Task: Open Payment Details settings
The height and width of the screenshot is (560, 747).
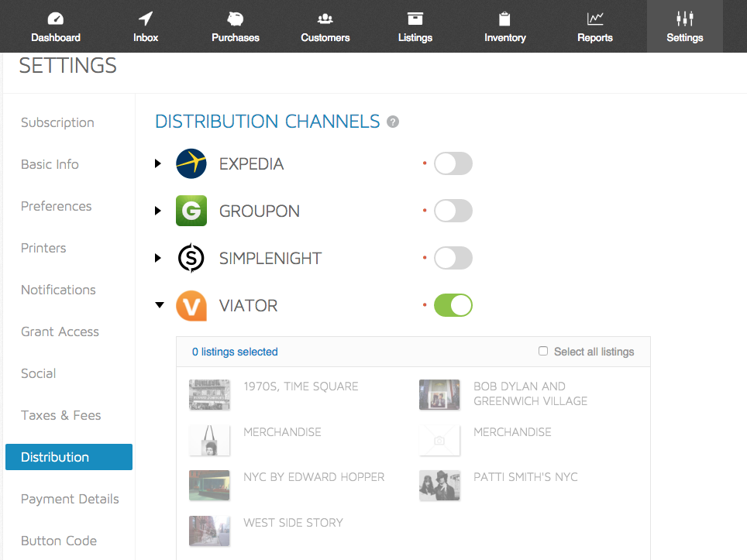Action: 69,499
